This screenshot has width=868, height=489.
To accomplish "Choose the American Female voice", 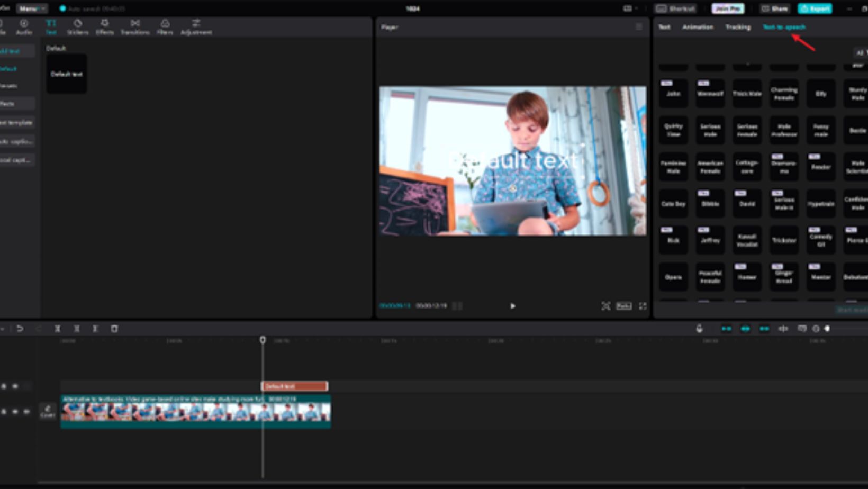I will coord(710,167).
